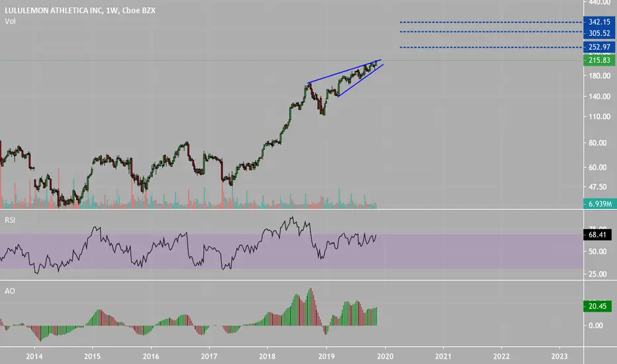This screenshot has height=364, width=617.
Task: Select the lower wedge trendline
Action: [360, 81]
